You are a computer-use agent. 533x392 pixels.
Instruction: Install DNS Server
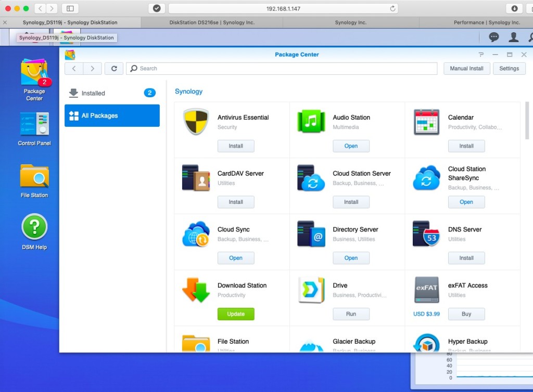[466, 258]
